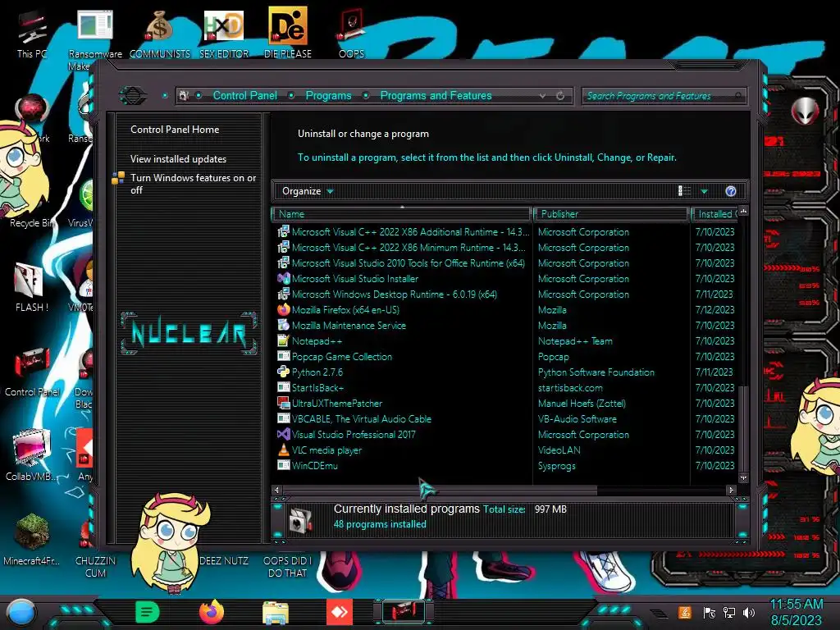Select the Mozilla Firefox program icon row
The image size is (840, 630).
pos(402,309)
